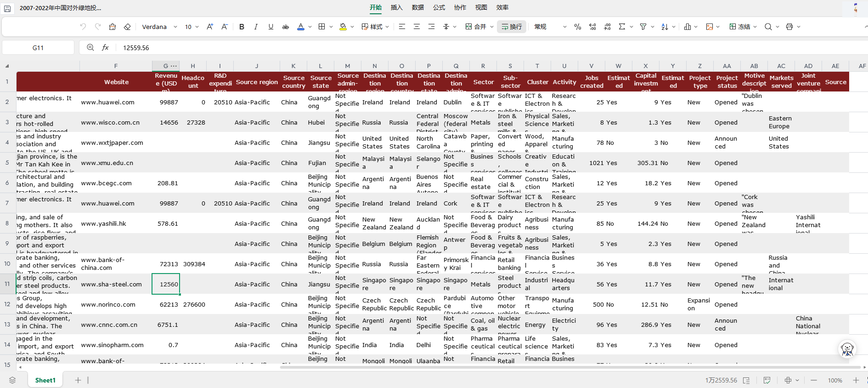The image size is (868, 388).
Task: Click the AutoSum sigma icon
Action: coord(622,27)
